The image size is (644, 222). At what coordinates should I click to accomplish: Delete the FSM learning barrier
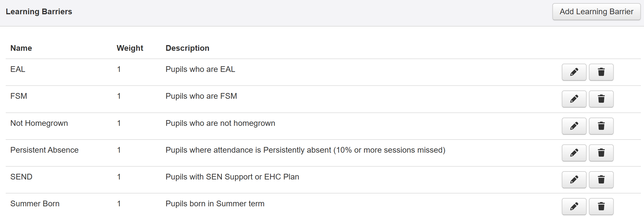click(x=601, y=99)
